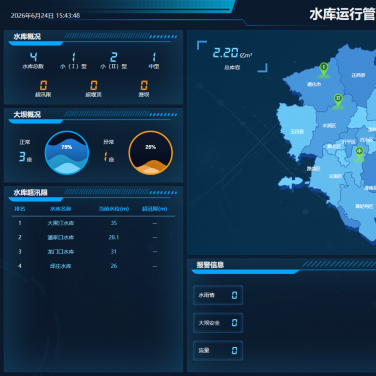
Task: Click the 排名 column header
Action: tap(20, 209)
